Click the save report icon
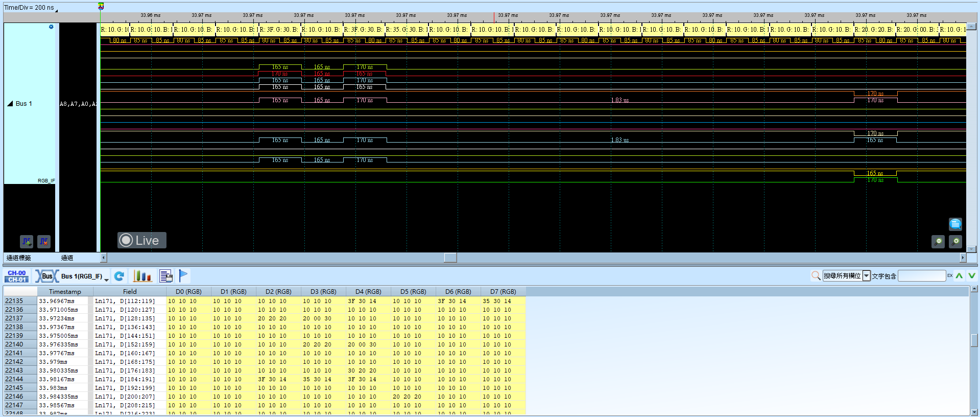 pyautogui.click(x=166, y=276)
